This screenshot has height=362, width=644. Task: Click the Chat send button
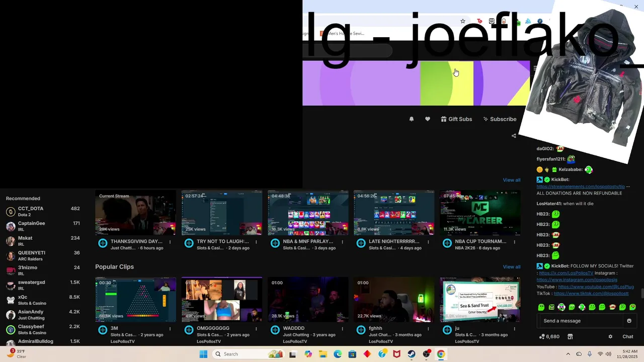628,336
